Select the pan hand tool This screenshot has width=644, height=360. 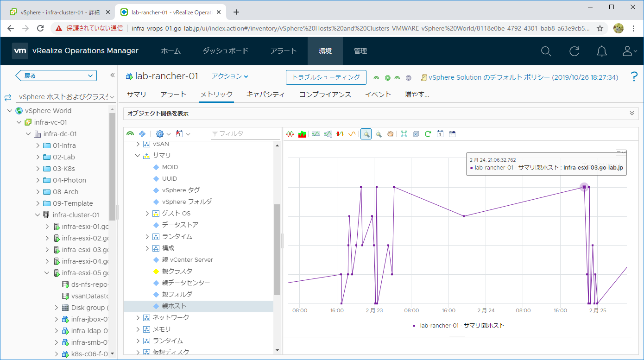(390, 134)
